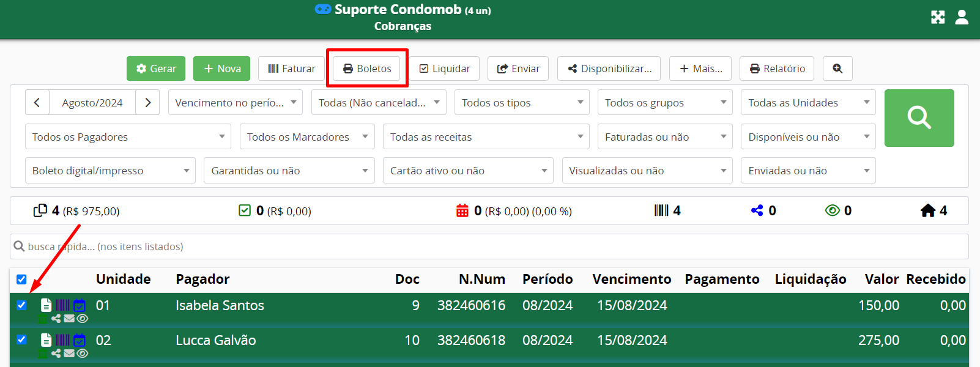
Task: Click share icon in Isabela Santos row
Action: pos(56,319)
